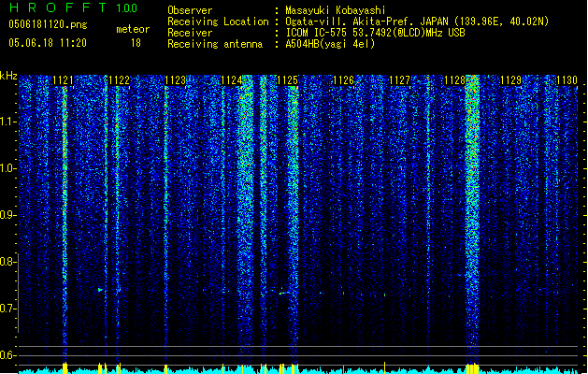
Task: Click the 'meteor' label
Action: (133, 29)
